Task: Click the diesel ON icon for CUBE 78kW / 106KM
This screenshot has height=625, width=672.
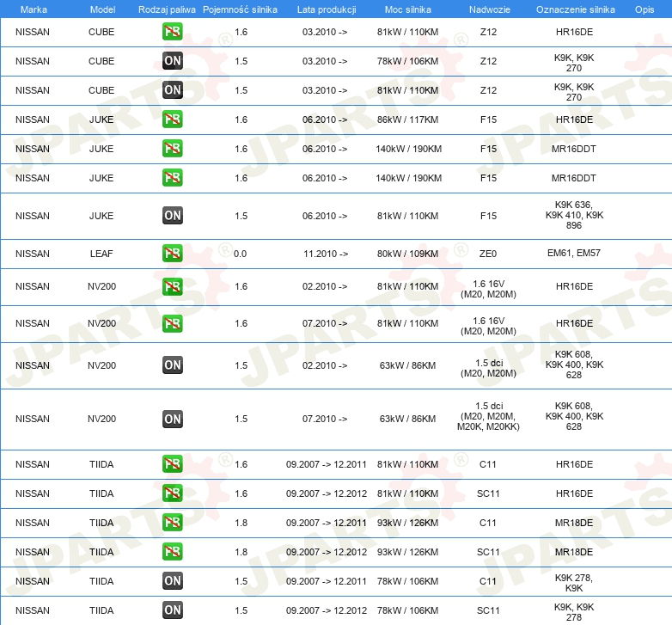Action: point(172,61)
